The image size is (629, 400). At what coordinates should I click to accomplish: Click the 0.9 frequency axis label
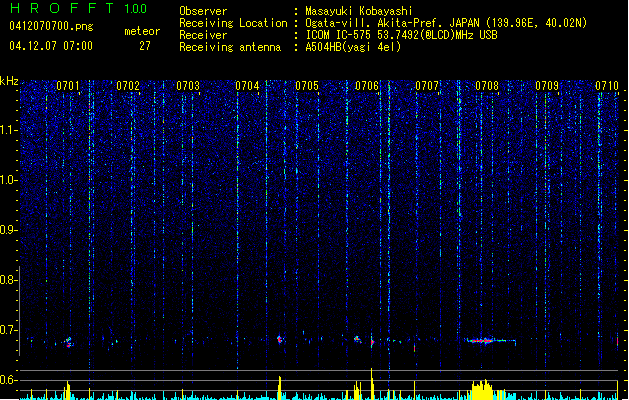coord(8,230)
